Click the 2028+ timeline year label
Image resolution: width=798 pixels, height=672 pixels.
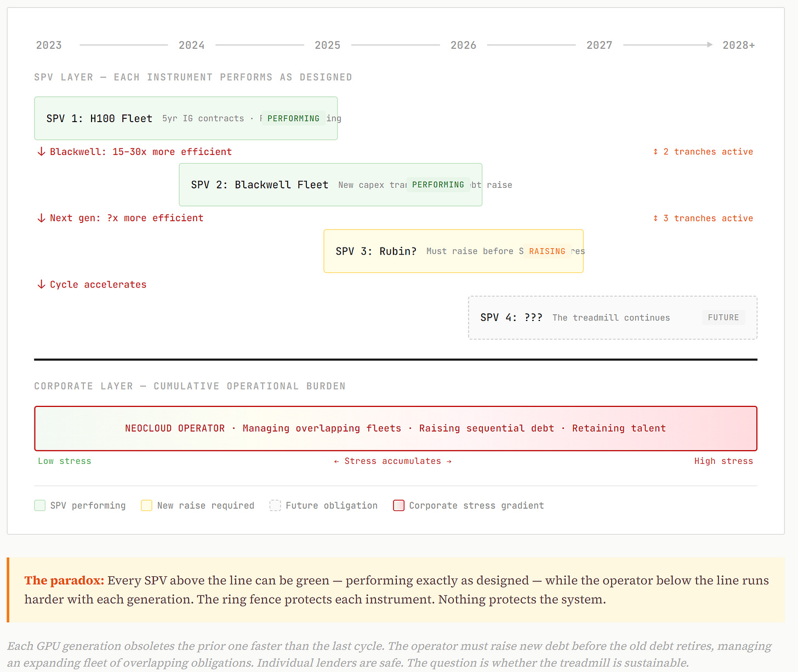tap(738, 45)
